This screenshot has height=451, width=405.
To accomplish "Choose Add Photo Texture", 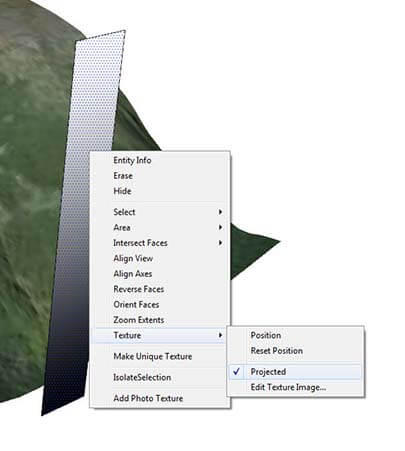I will [x=148, y=398].
